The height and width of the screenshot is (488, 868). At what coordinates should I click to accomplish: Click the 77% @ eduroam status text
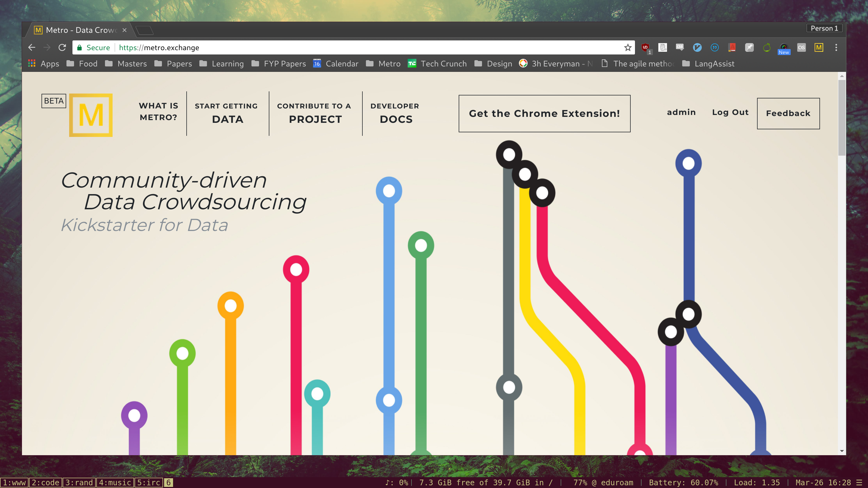(x=603, y=483)
